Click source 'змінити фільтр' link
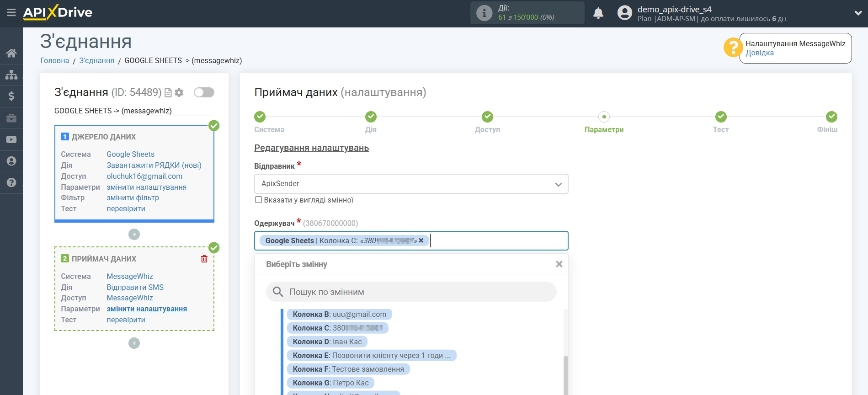This screenshot has height=395, width=868. [x=133, y=197]
